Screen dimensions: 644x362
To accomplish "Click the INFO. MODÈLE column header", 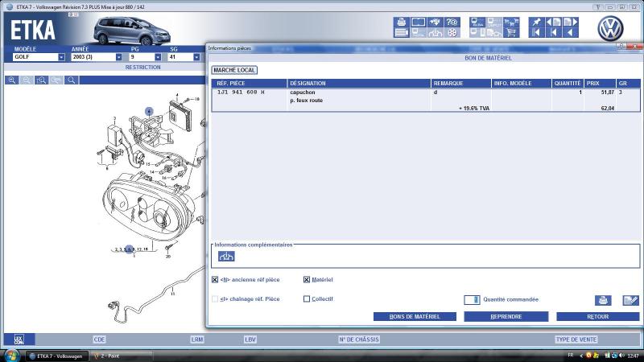I will 522,84.
